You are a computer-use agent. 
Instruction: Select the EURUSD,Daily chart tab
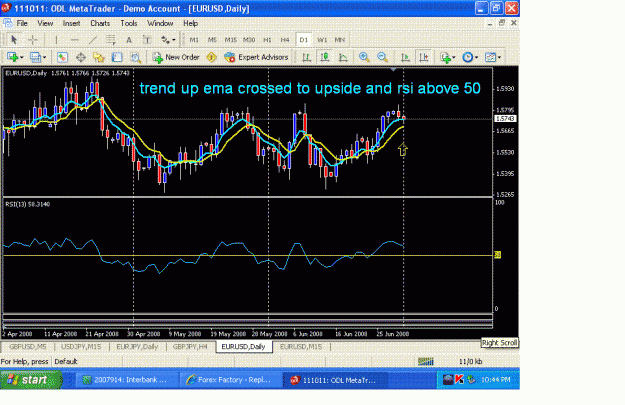[244, 346]
